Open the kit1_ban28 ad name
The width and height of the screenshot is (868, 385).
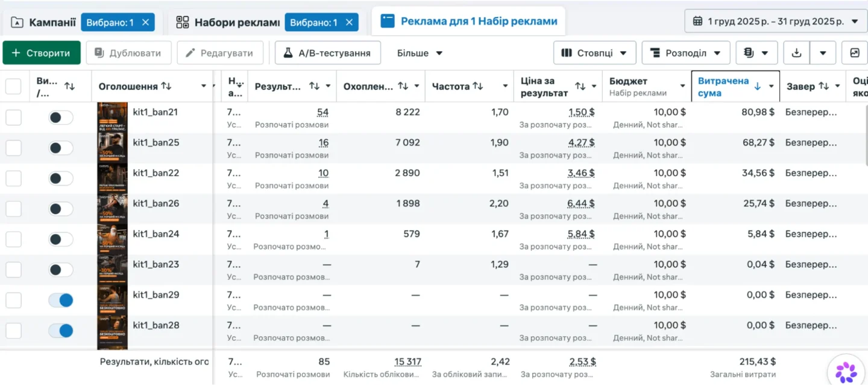pos(156,325)
